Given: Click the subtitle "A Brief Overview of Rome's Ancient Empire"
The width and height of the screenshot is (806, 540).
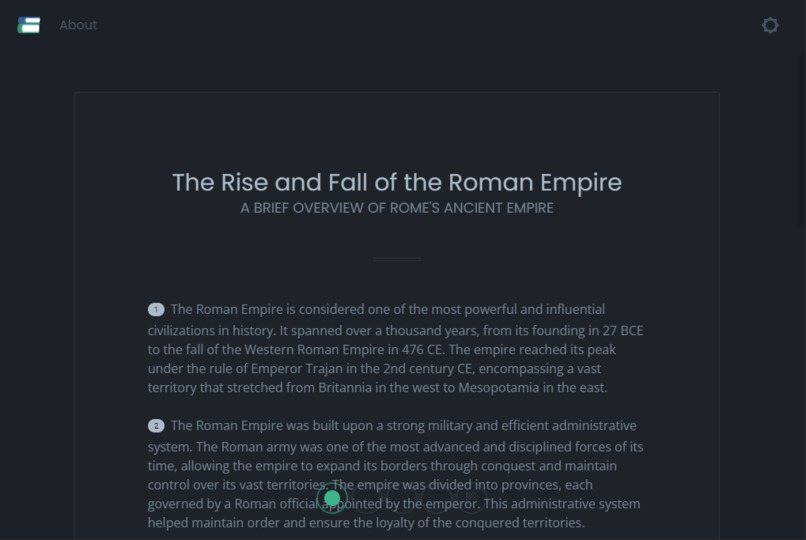Looking at the screenshot, I should pos(397,208).
